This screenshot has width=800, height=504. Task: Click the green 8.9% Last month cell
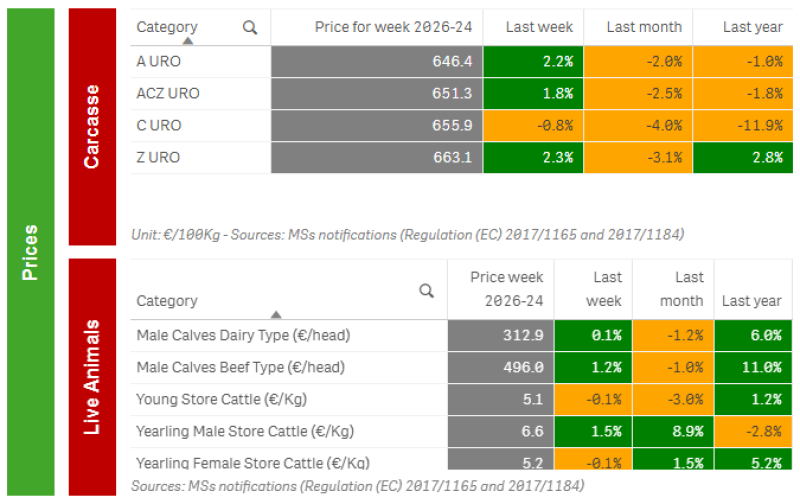673,432
